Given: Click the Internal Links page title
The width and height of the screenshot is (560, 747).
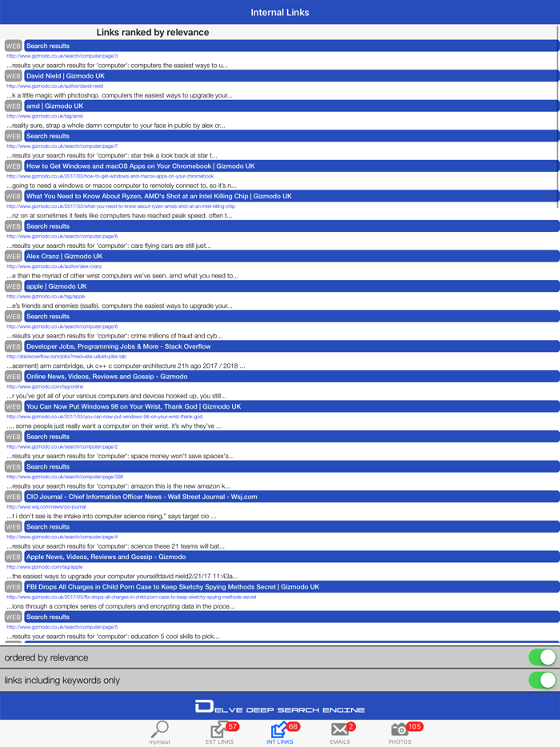Looking at the screenshot, I should pos(280,12).
